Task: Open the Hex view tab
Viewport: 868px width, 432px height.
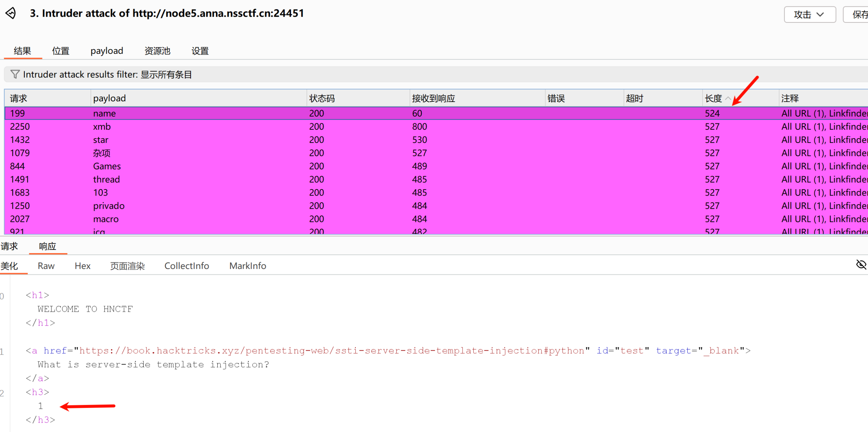Action: click(82, 266)
